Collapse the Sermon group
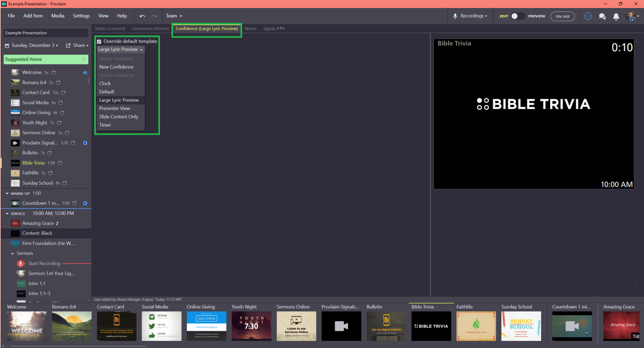 13,254
